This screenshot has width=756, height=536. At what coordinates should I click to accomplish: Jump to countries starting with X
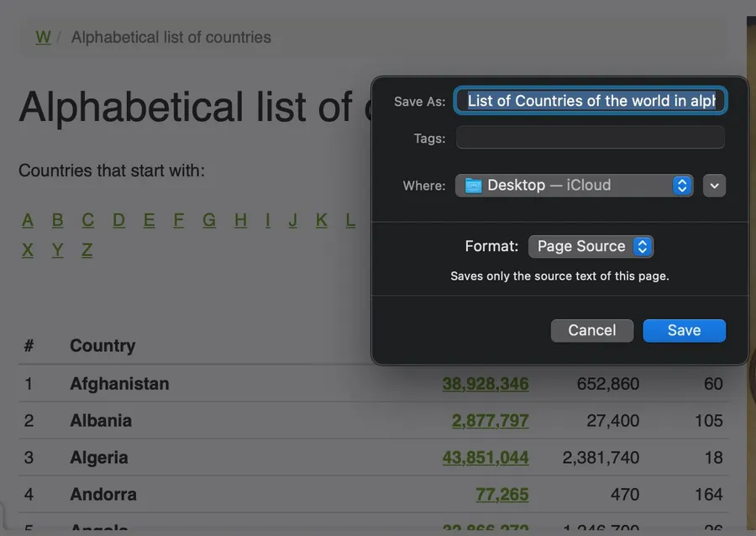coord(28,250)
